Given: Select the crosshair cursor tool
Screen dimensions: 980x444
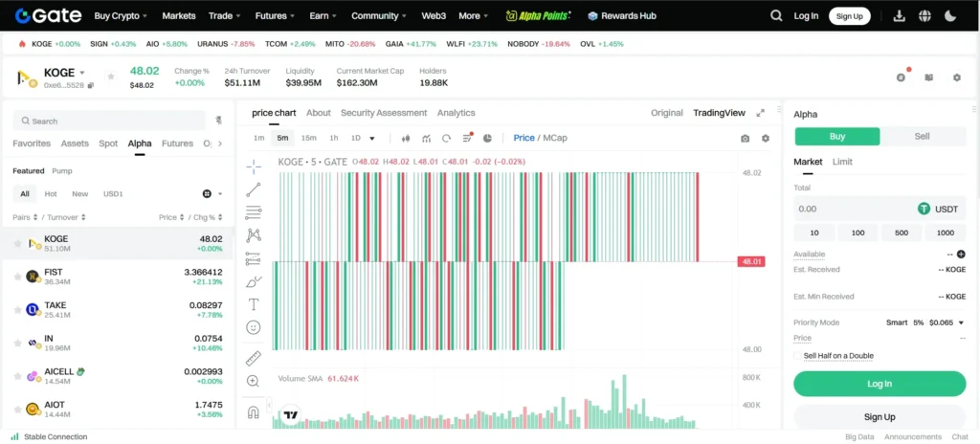Looking at the screenshot, I should pos(254,166).
